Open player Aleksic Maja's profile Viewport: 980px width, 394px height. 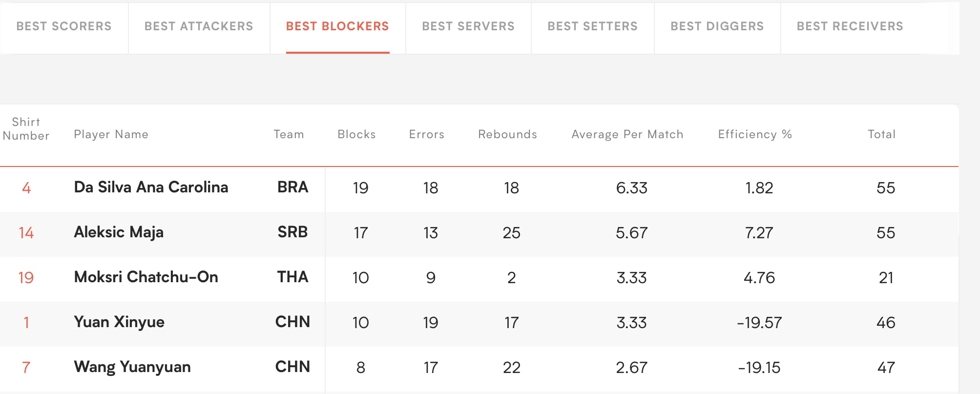(119, 232)
